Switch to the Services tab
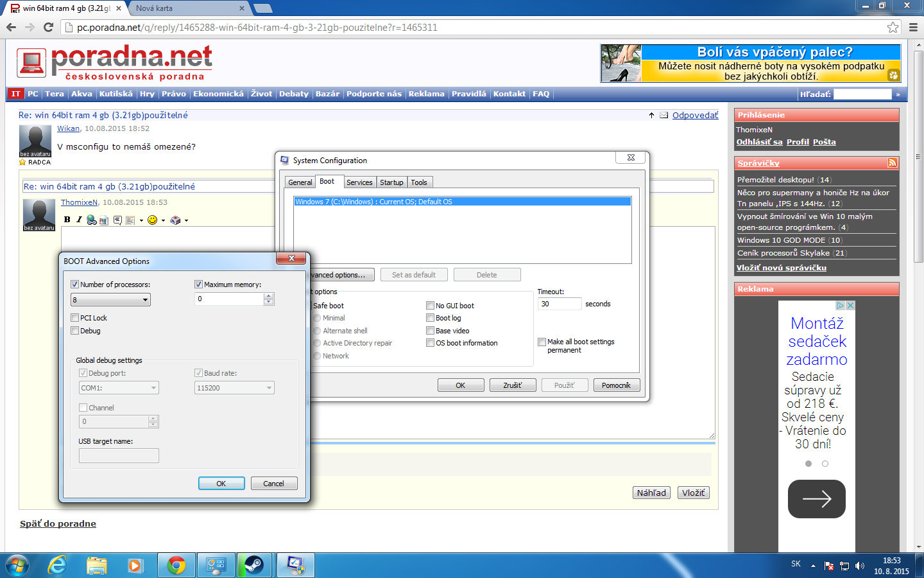 [x=359, y=182]
